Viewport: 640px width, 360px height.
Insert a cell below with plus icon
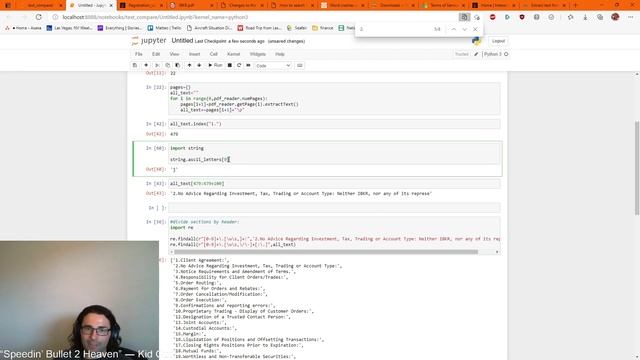coord(146,65)
